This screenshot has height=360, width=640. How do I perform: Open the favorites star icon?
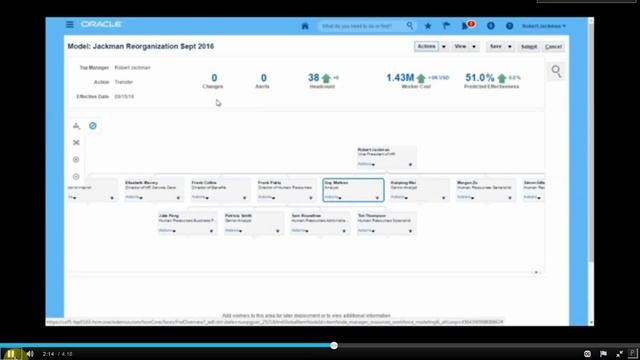pyautogui.click(x=428, y=26)
